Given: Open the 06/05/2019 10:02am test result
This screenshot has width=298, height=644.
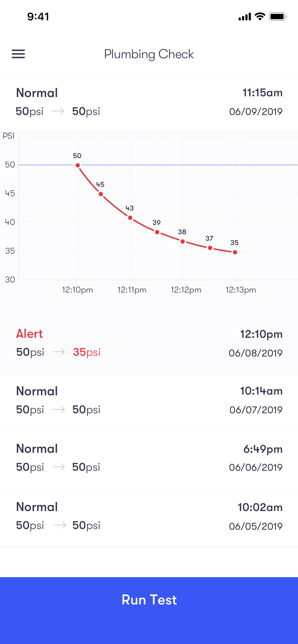Looking at the screenshot, I should 149,516.
